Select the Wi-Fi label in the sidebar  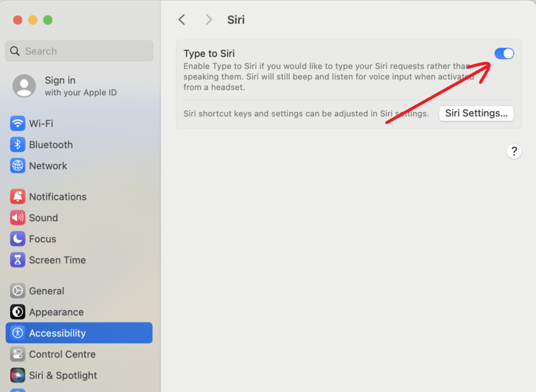pyautogui.click(x=41, y=123)
